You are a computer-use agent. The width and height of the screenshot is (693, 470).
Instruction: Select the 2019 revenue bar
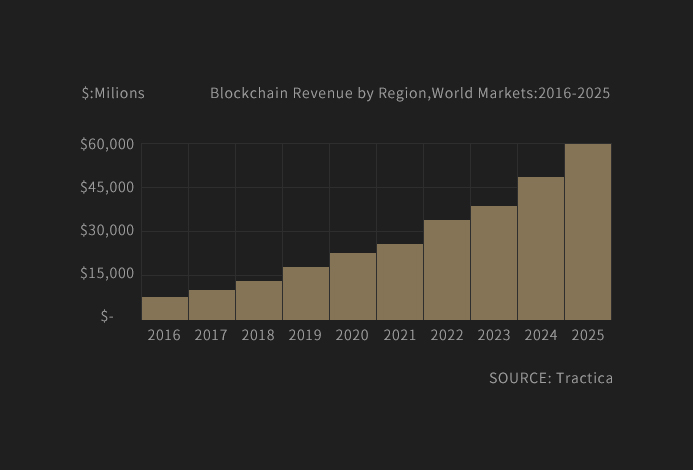point(306,293)
